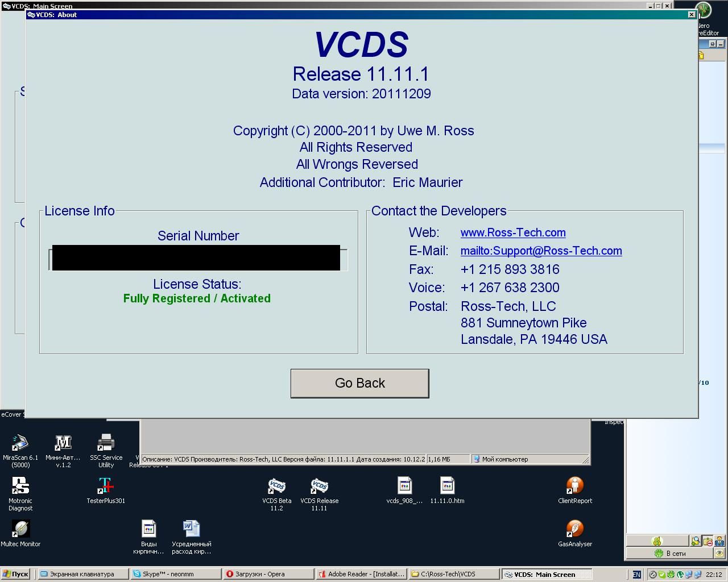Close the VCDS About dialog
Image resolution: width=728 pixels, height=582 pixels.
click(x=692, y=15)
